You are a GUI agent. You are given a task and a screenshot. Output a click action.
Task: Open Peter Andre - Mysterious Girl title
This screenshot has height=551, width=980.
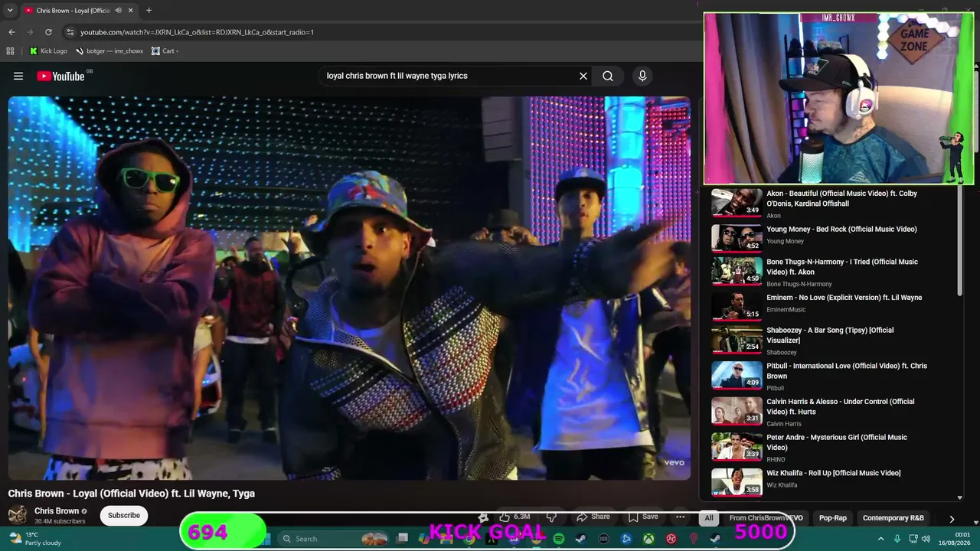(x=837, y=442)
